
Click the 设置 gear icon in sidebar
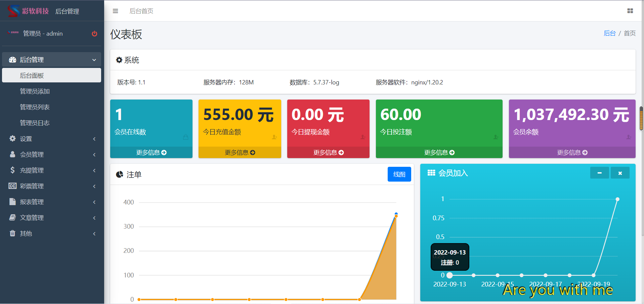(12, 139)
